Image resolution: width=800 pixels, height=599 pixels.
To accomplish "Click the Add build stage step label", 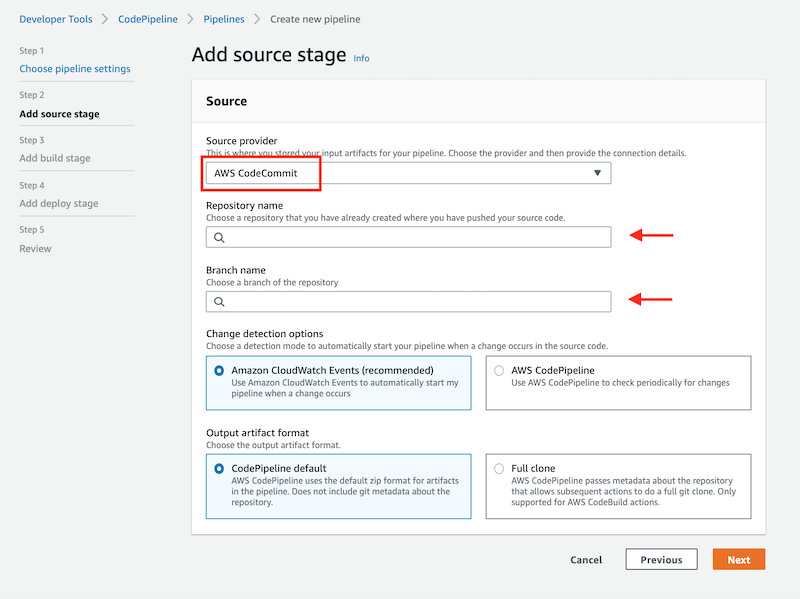I will pyautogui.click(x=55, y=158).
